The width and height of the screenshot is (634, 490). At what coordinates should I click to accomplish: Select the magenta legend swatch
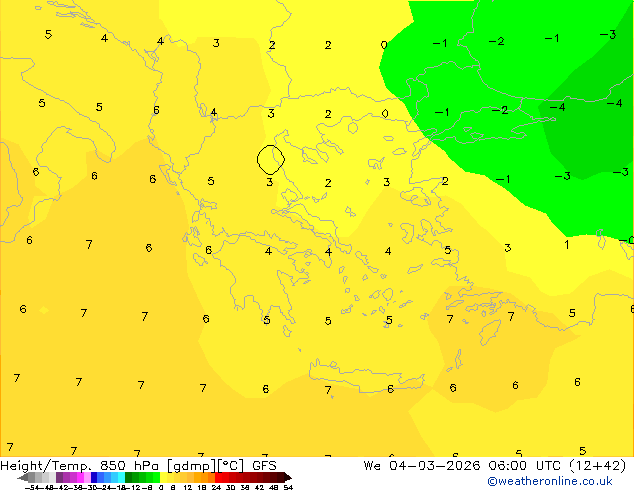point(80,477)
